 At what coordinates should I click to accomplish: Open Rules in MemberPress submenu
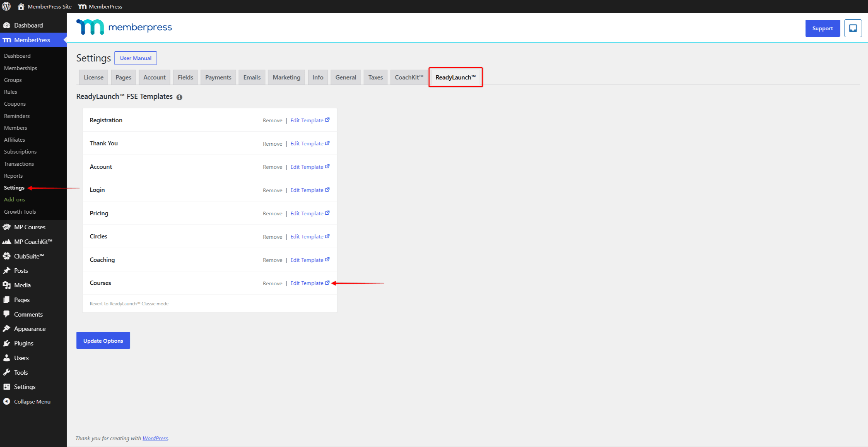[11, 92]
